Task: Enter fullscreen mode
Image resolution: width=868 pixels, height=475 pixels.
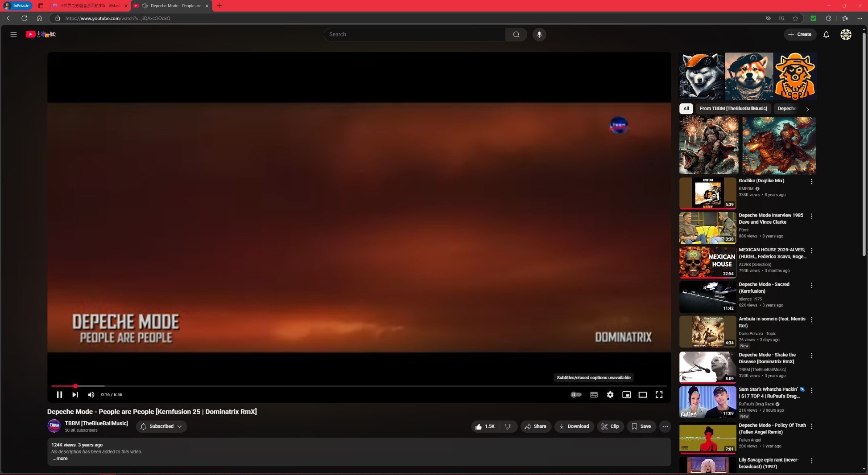Action: point(659,395)
